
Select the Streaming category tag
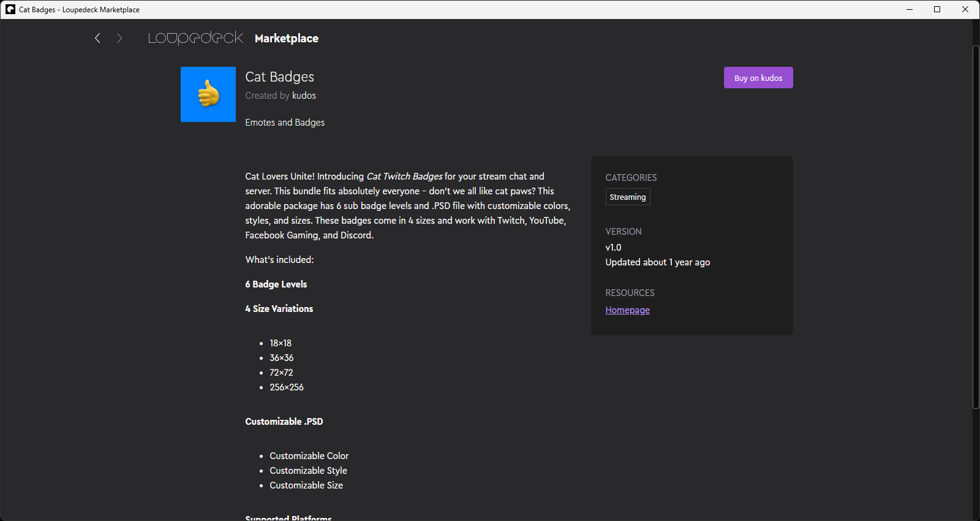tap(627, 197)
